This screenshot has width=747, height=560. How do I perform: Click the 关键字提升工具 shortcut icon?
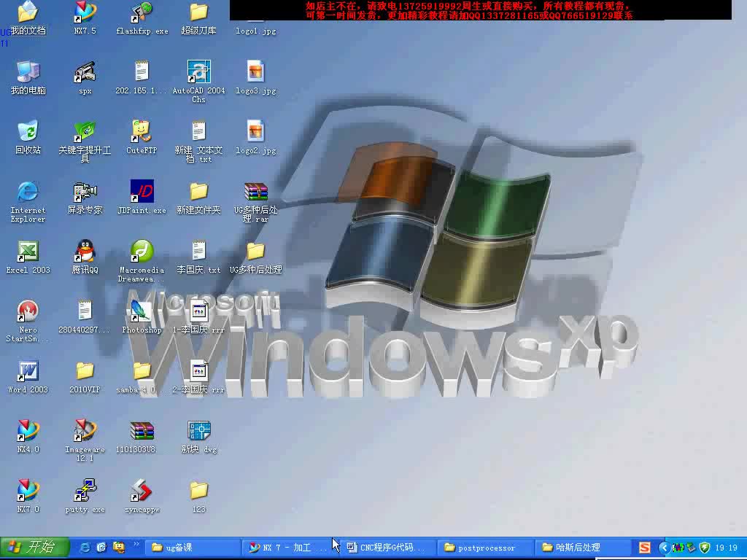(x=85, y=131)
